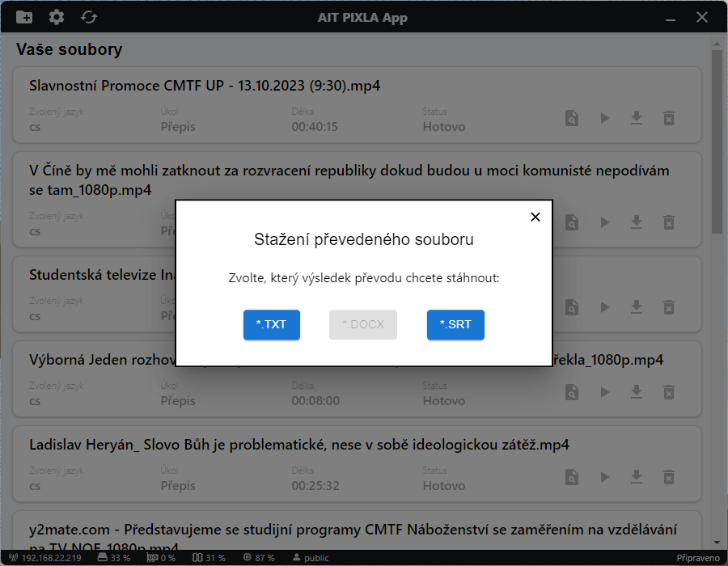The image size is (728, 566).
Task: Download result for Slavnostní Promoce file
Action: (637, 118)
